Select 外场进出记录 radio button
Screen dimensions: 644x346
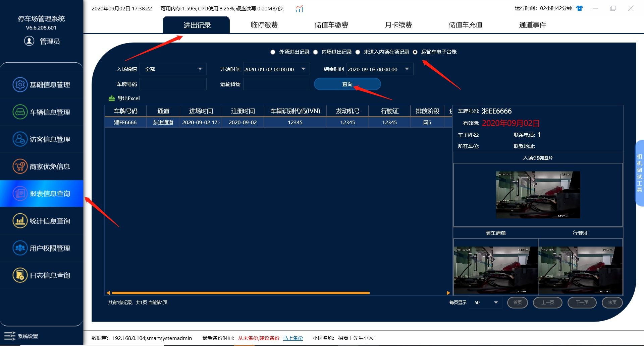coord(273,52)
